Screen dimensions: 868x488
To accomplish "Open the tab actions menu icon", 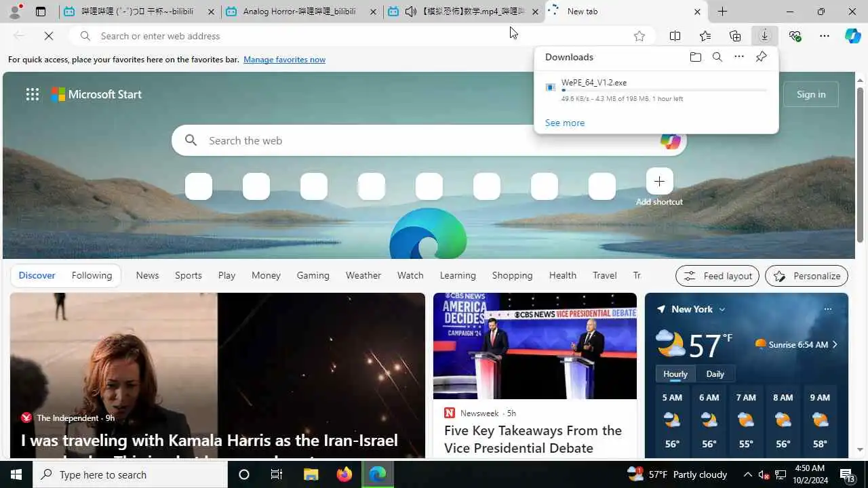I will pos(41,12).
